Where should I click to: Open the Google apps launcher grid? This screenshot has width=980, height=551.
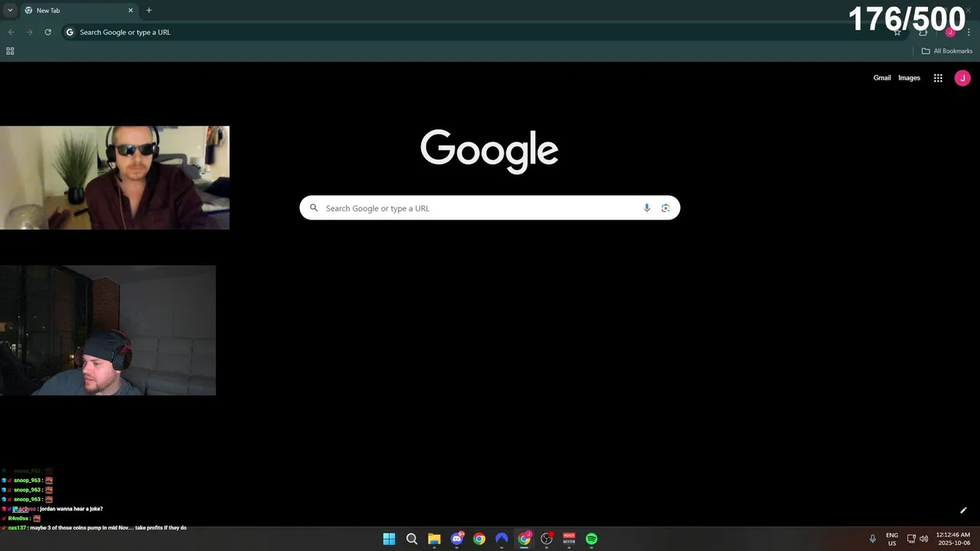938,78
